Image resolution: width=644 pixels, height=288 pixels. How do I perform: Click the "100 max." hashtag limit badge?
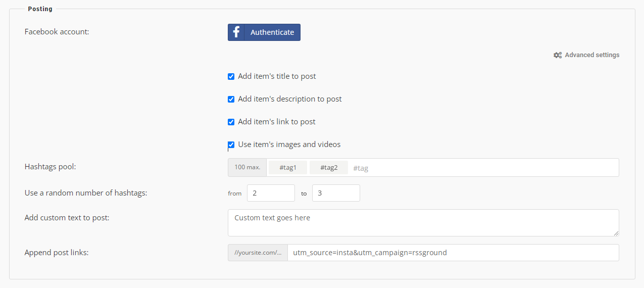[247, 167]
